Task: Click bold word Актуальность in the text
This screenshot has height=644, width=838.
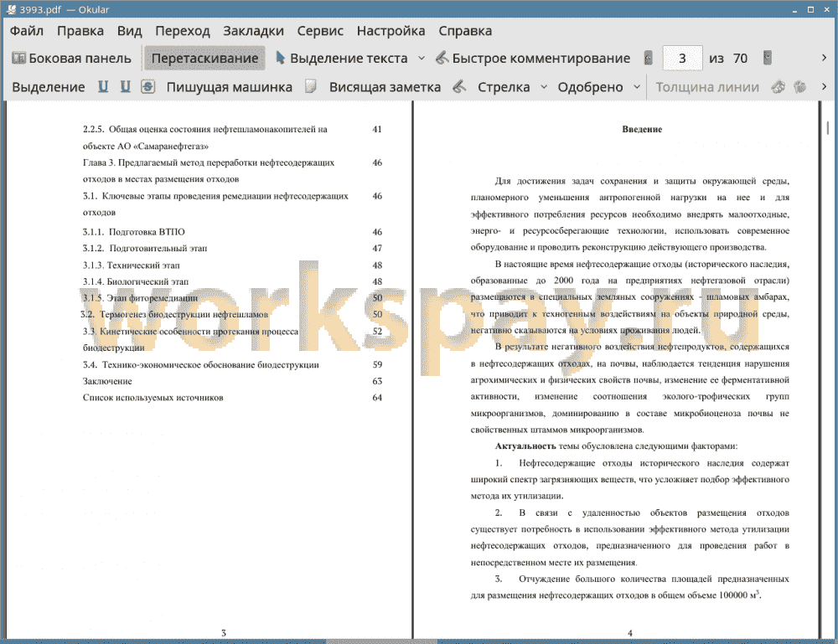Action: point(525,446)
